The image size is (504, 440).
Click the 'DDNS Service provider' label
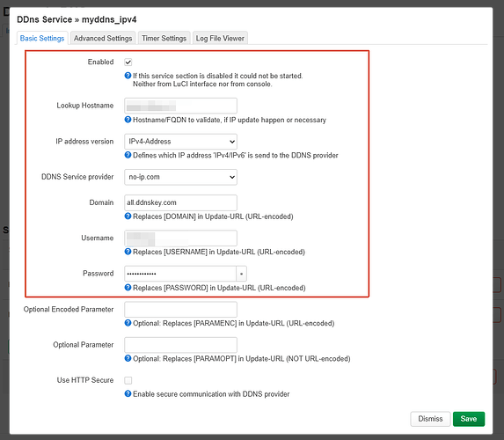(77, 177)
